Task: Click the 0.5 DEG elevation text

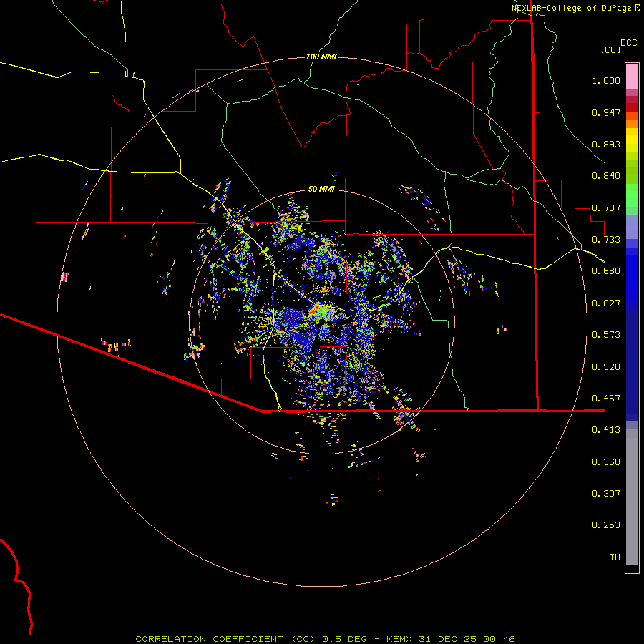Action: coord(345,639)
